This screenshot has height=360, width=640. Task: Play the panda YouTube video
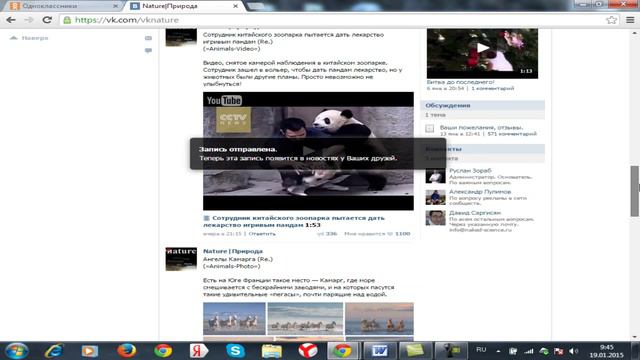point(308,151)
